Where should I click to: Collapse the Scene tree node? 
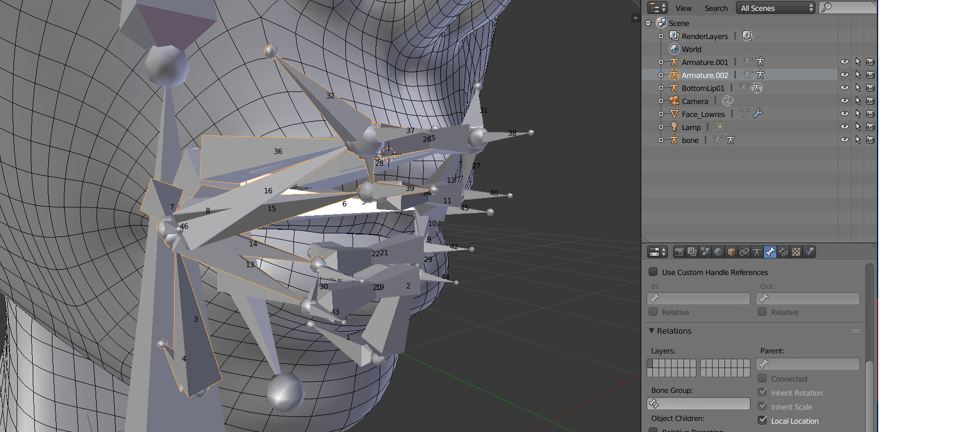click(x=648, y=23)
